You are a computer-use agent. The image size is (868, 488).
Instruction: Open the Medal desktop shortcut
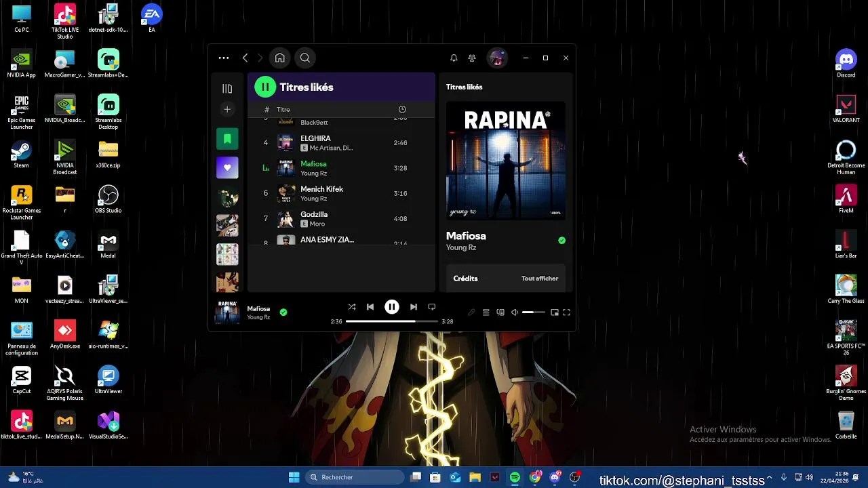pos(108,245)
